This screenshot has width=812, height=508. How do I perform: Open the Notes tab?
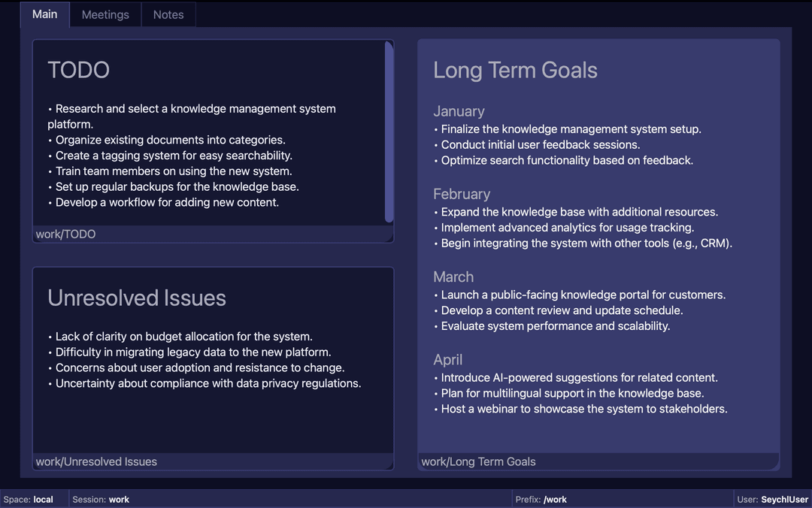168,14
